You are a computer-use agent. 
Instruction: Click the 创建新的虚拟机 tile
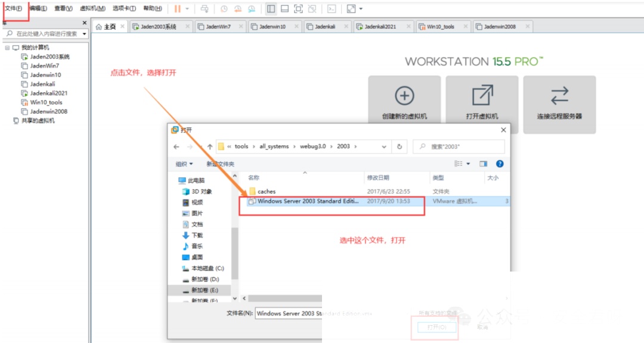point(404,101)
